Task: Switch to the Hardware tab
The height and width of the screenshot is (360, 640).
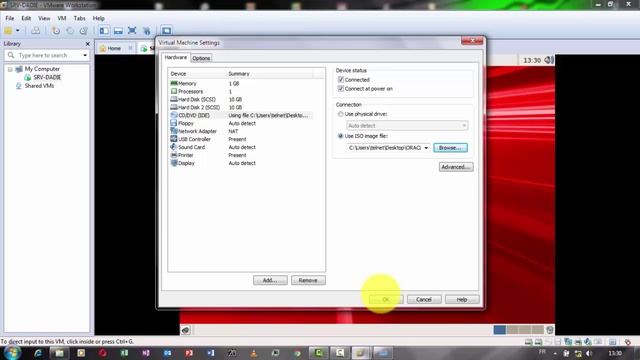Action: (x=176, y=58)
